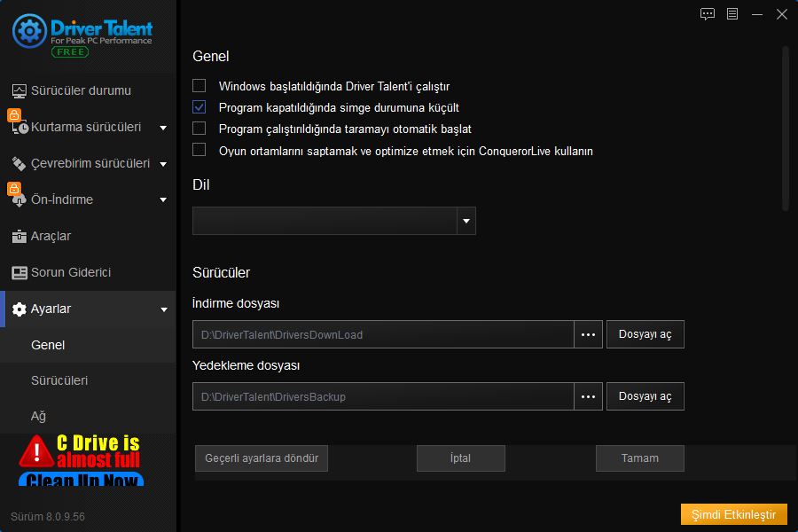Click the Clean Up Now ad button
The width and height of the screenshot is (798, 532).
coord(82,479)
